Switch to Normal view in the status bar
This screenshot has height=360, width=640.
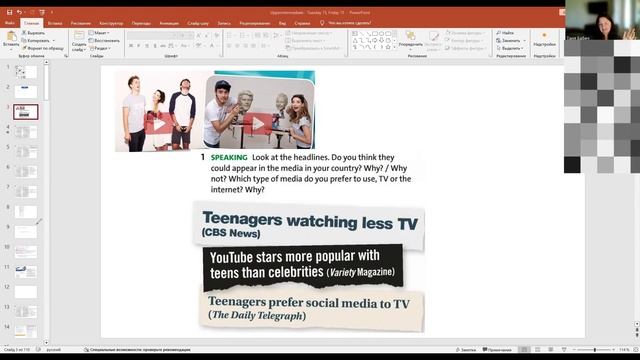pos(524,350)
